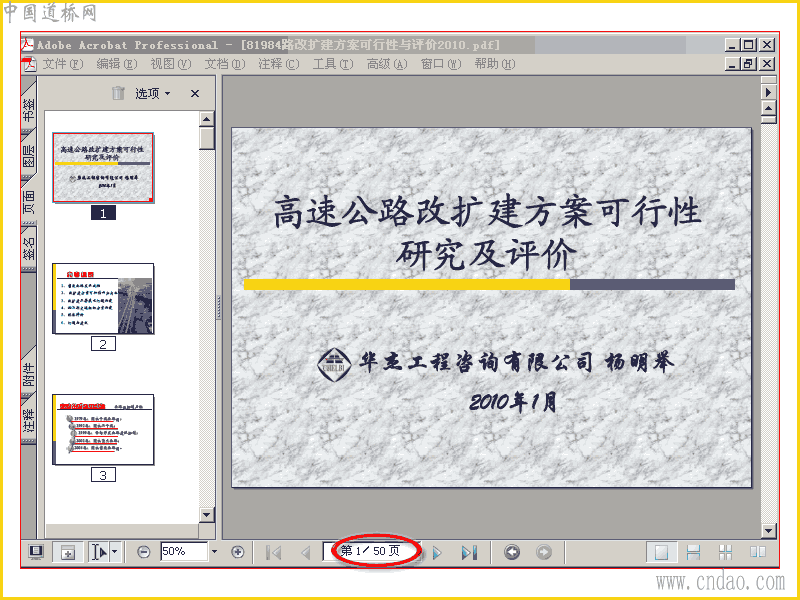Open the 注释 comments side tab
The width and height of the screenshot is (800, 600).
coord(29,419)
